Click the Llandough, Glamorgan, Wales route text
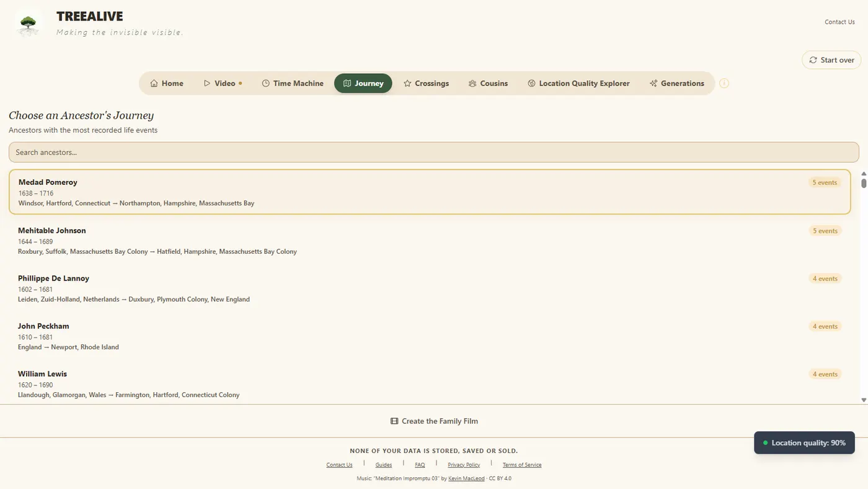 pos(128,395)
